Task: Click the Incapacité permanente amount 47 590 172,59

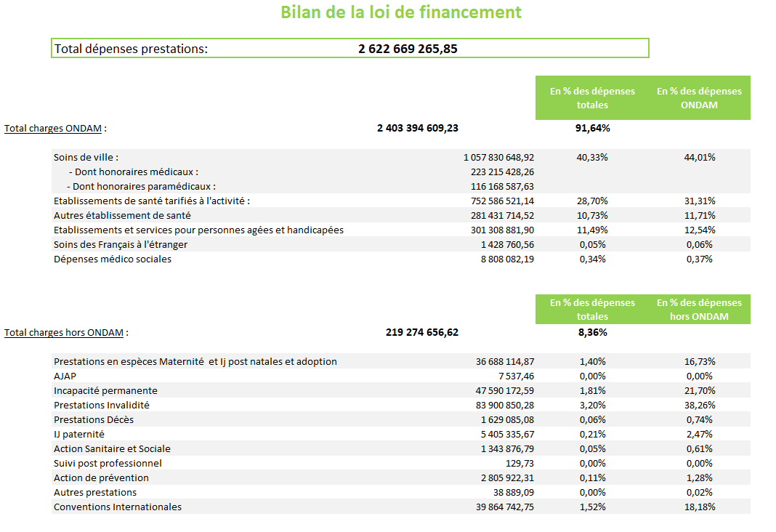Action: coord(505,390)
